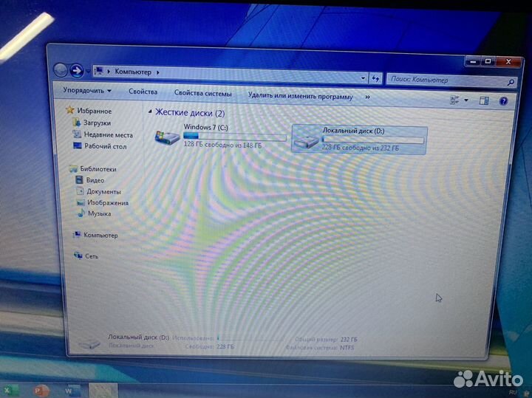Select Избранное in navigation pane

pyautogui.click(x=94, y=111)
